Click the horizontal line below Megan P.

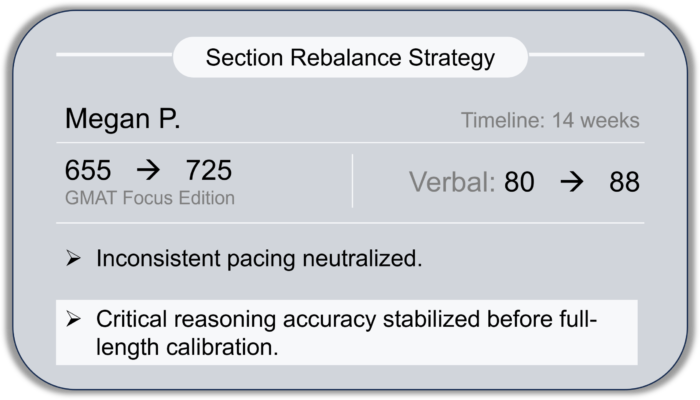[x=350, y=143]
